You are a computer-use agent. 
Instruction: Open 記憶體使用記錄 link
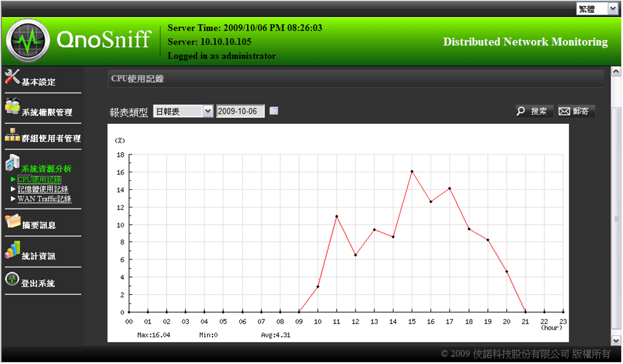click(x=43, y=189)
